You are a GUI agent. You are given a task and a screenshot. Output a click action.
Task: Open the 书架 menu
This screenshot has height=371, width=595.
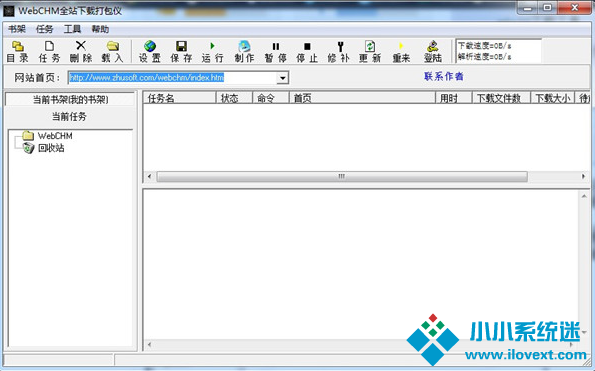click(17, 29)
